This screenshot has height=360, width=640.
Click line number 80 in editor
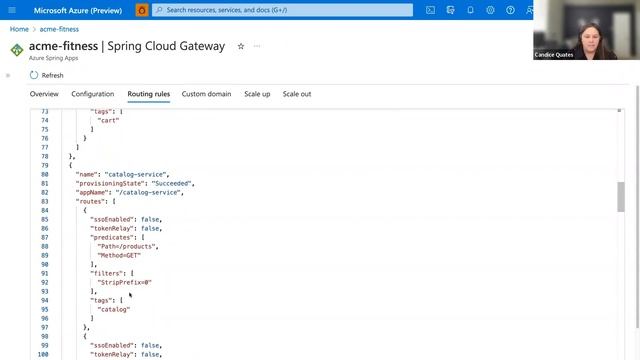tap(44, 174)
